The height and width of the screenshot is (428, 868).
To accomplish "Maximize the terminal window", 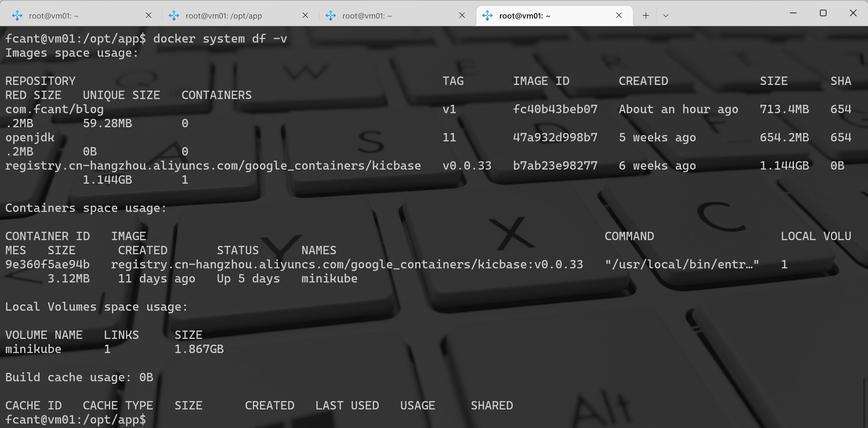I will [x=823, y=13].
